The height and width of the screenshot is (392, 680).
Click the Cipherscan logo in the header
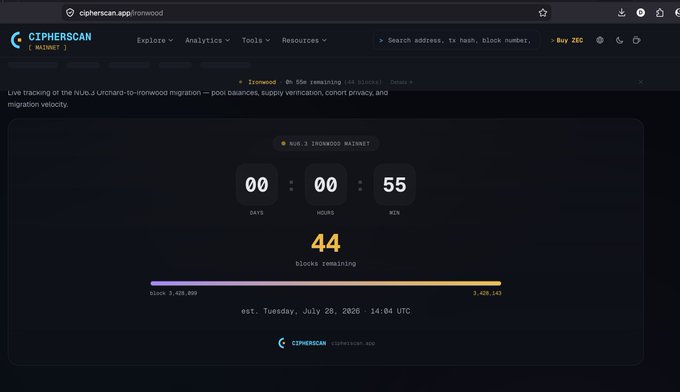pyautogui.click(x=51, y=40)
